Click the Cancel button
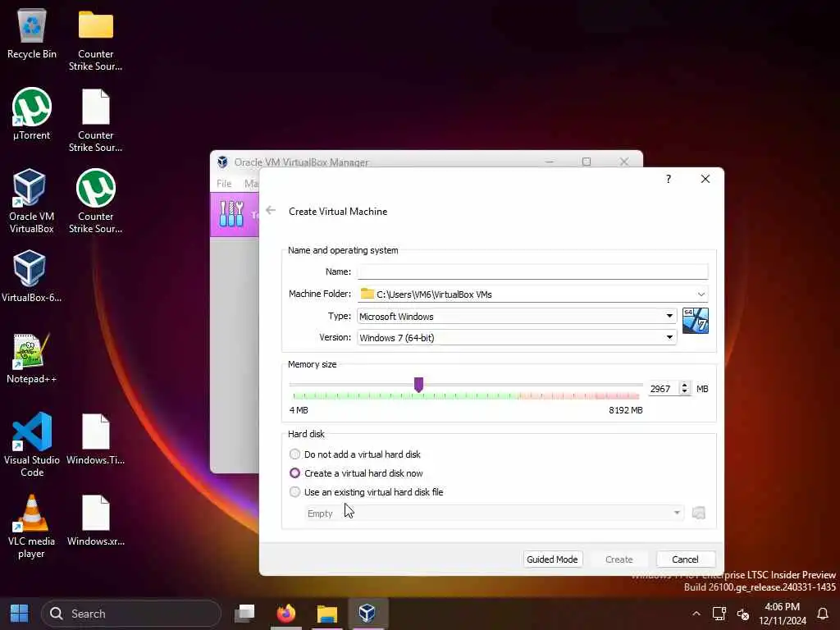The width and height of the screenshot is (840, 630). point(685,559)
